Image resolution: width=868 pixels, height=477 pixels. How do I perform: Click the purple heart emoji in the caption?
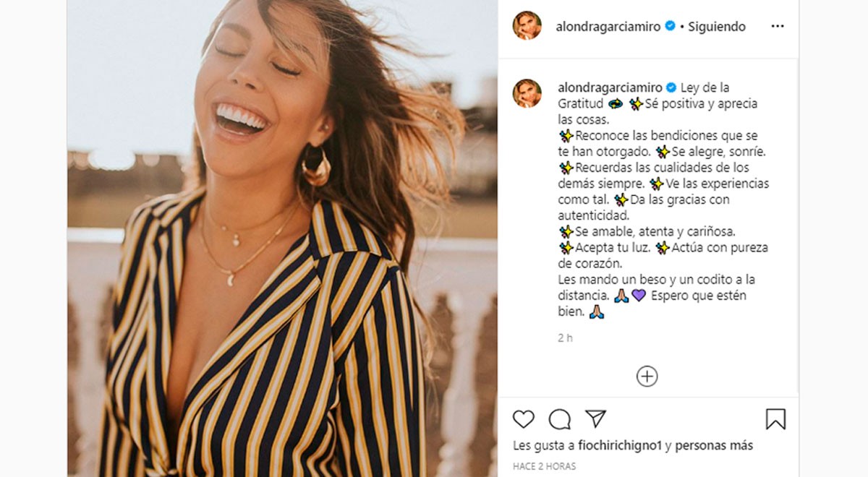[639, 296]
